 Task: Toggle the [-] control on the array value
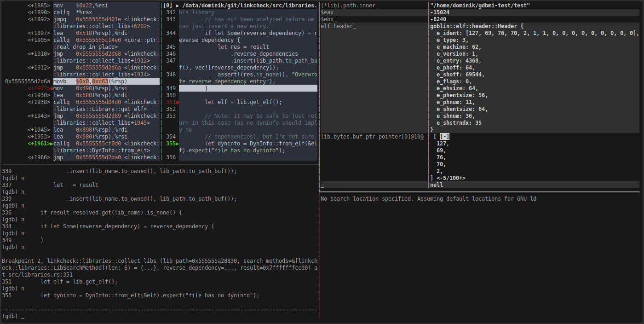[x=444, y=136]
